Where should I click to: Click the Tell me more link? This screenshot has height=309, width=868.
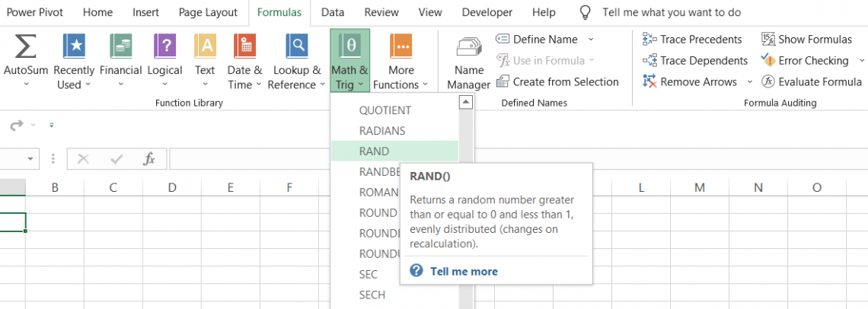(464, 271)
